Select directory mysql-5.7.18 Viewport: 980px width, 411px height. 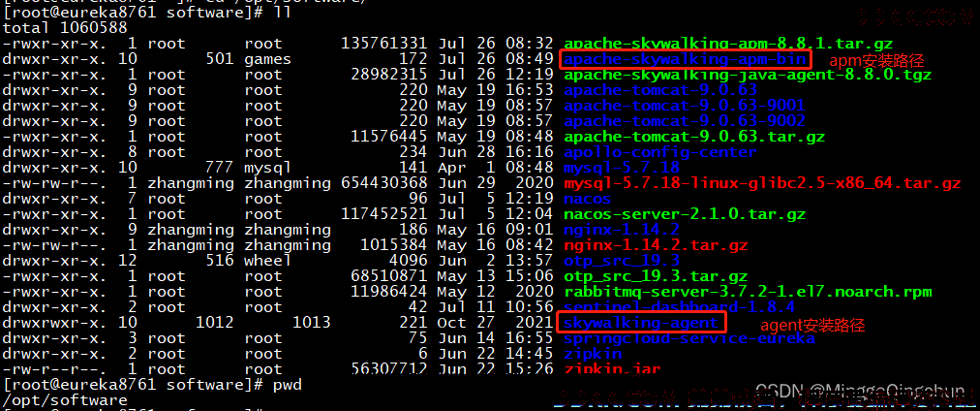click(622, 169)
